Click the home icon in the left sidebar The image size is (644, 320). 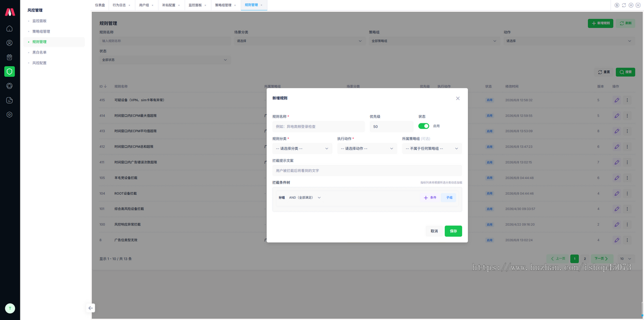10,28
